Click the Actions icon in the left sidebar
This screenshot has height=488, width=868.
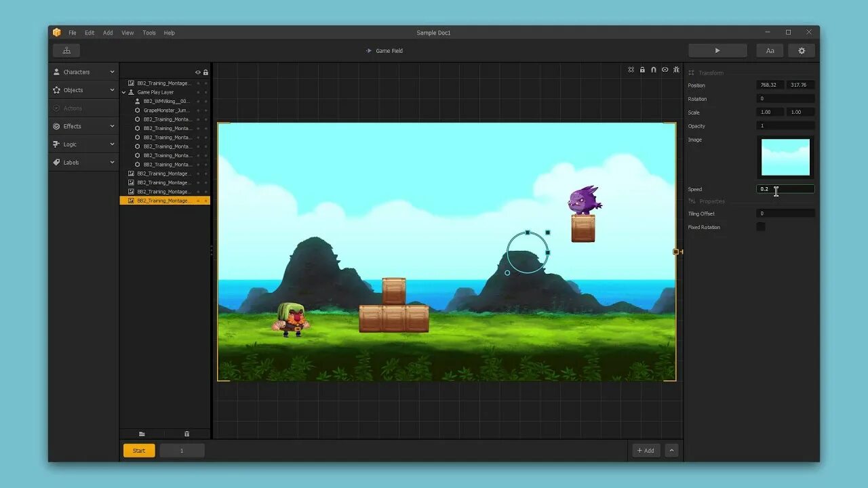[57, 108]
